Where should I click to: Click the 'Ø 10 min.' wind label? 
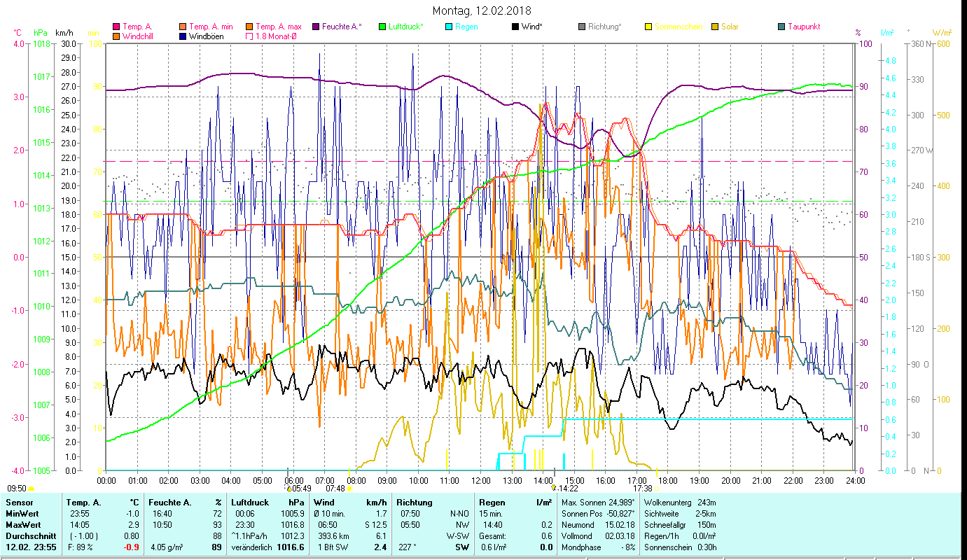[330, 514]
